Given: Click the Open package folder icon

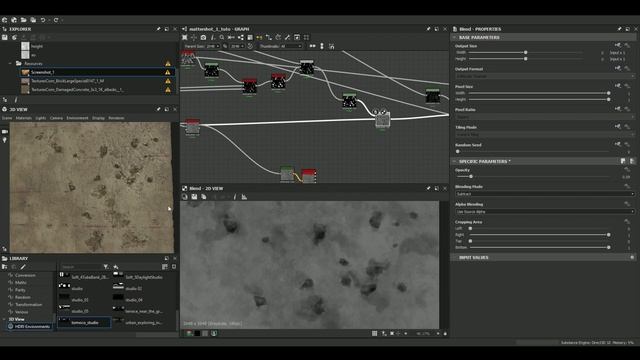Looking at the screenshot, I should pyautogui.click(x=24, y=20).
